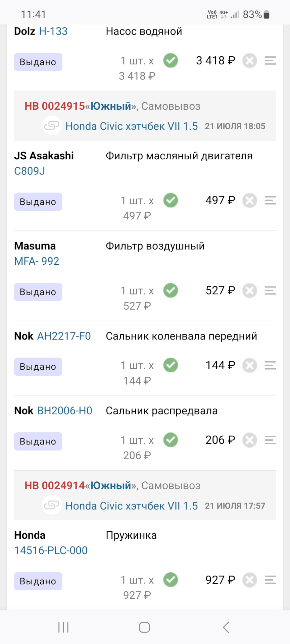Expand options menu for the 144 ₽ crankshaft seal
This screenshot has height=644, width=290.
(x=270, y=365)
